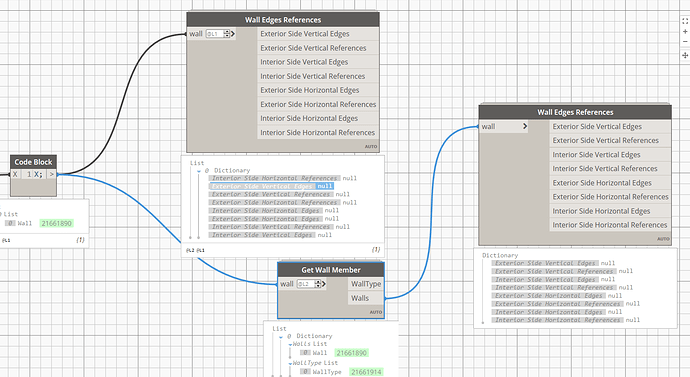
Task: Collapse the Dictionary entry in top preview list
Action: pyautogui.click(x=199, y=171)
